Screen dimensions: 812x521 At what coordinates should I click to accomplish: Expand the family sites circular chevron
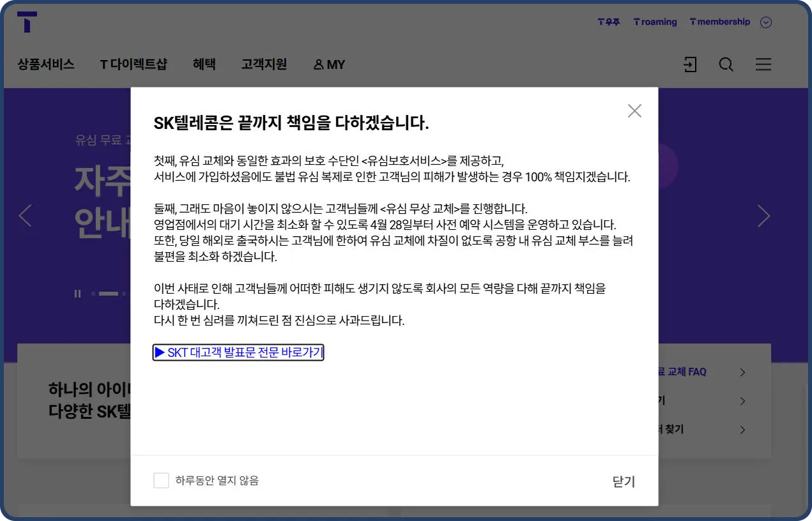tap(766, 22)
